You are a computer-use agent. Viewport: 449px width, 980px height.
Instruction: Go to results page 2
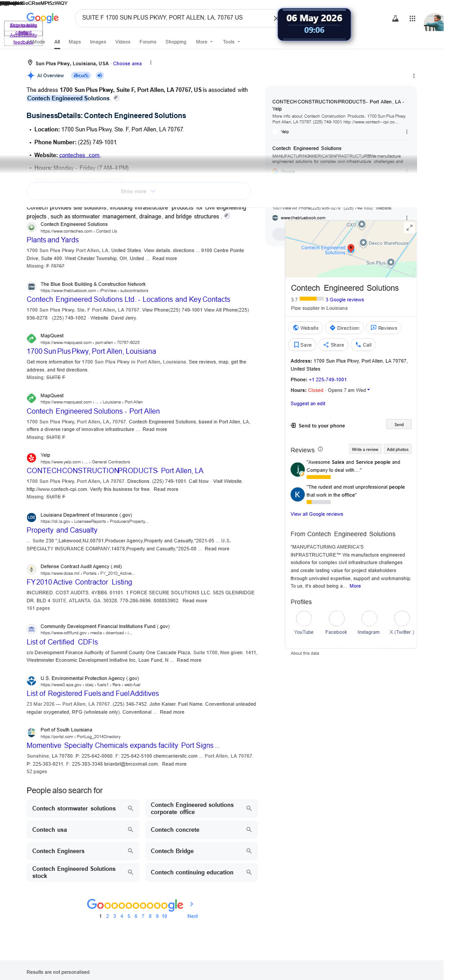107,916
